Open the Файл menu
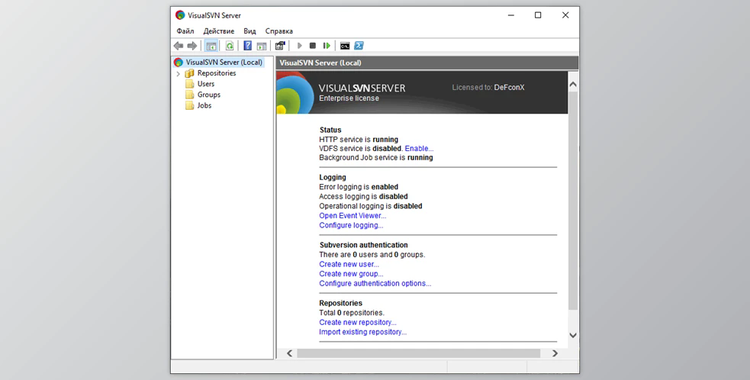 point(185,31)
